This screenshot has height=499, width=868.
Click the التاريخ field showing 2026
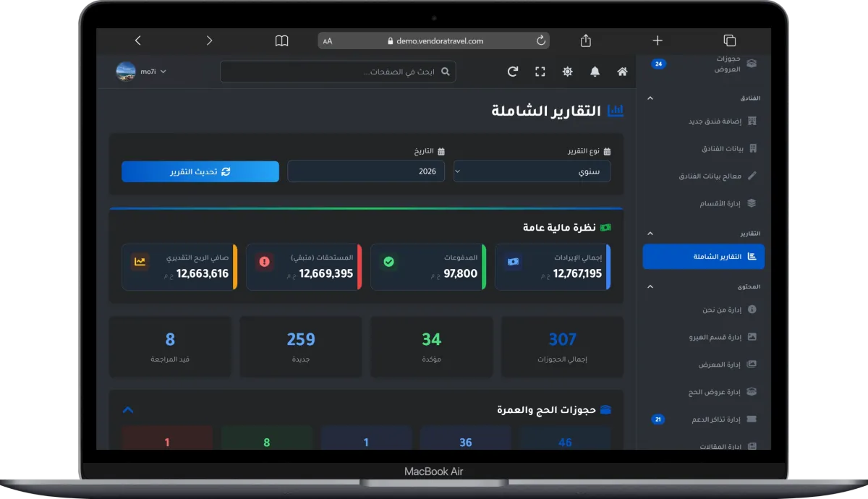(x=366, y=171)
